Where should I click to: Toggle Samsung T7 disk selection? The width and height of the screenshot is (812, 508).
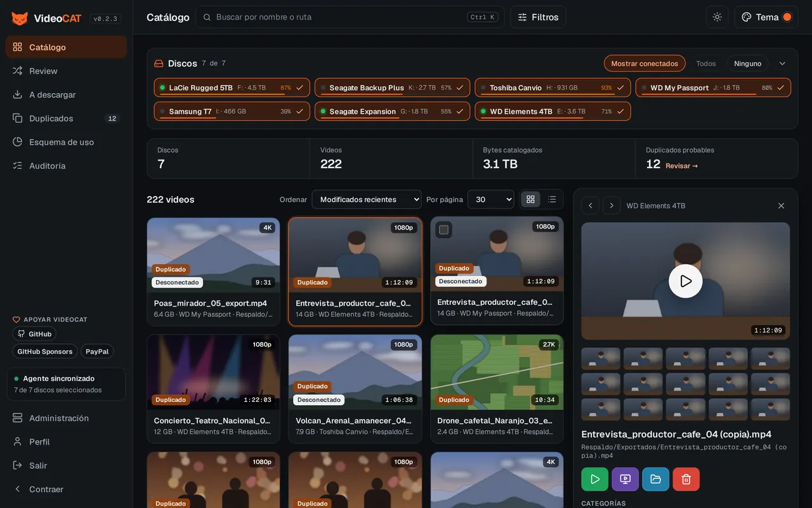click(x=232, y=111)
